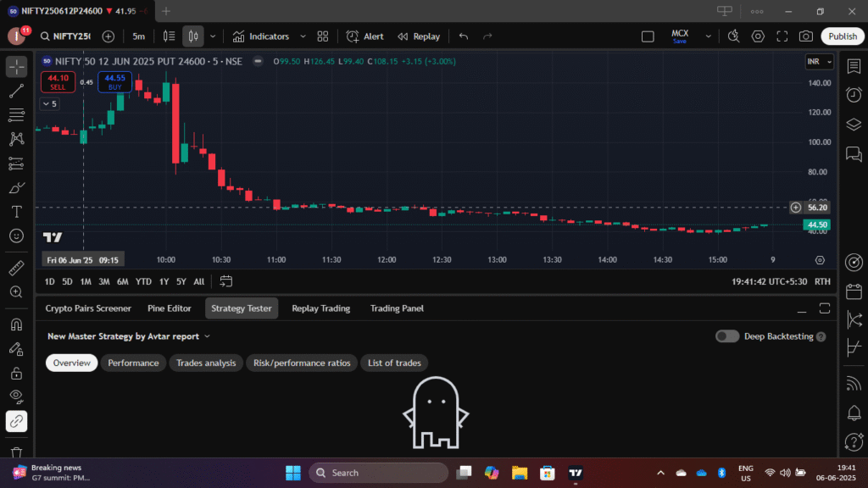Click the 44.10 SELL button
Screen dimensions: 868x488
[58, 82]
